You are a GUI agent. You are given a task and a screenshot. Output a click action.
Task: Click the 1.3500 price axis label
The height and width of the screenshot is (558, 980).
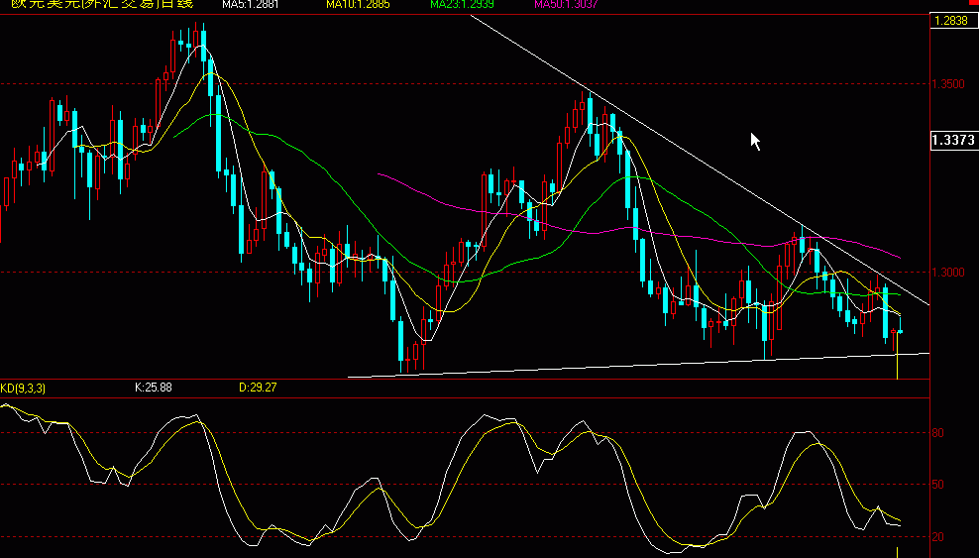tap(948, 85)
